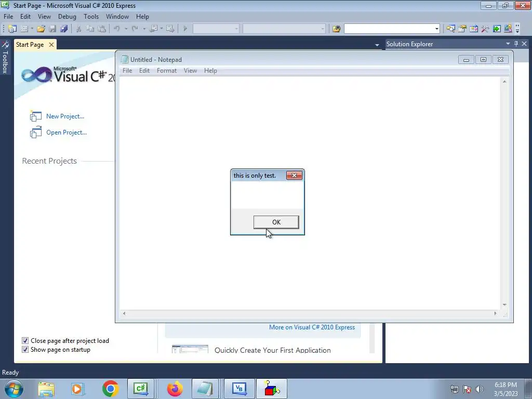Screen dimensions: 532x399
Task: Toggle the Solution Explorer auto-hide pin
Action: pos(516,44)
